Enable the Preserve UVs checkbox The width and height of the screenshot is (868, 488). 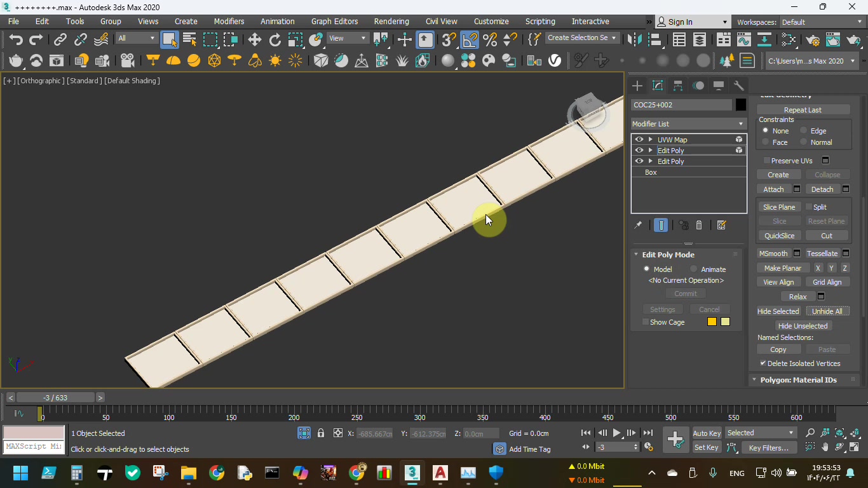[x=767, y=161]
